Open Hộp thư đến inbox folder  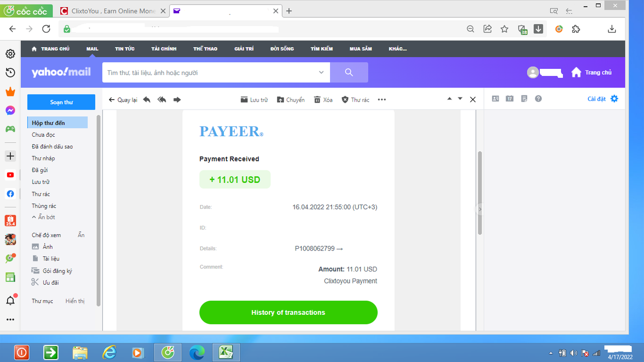(x=57, y=123)
